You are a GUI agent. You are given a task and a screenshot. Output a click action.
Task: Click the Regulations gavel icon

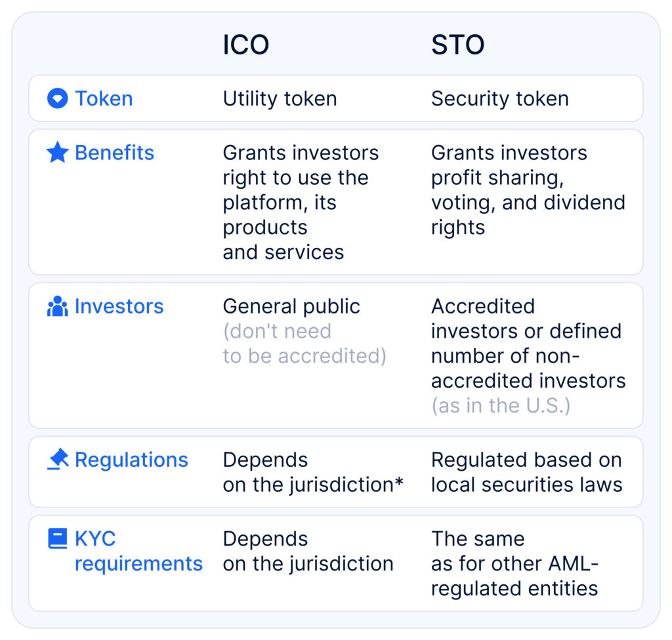(x=58, y=459)
